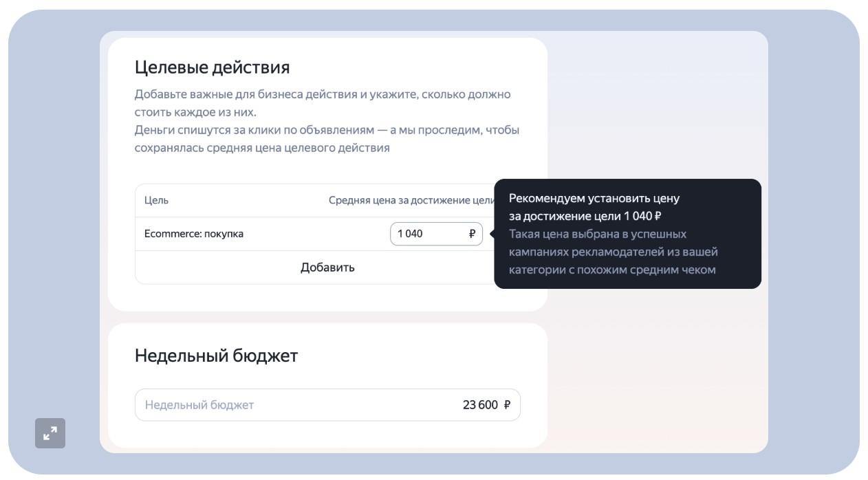Image resolution: width=868 pixels, height=480 pixels.
Task: Click the Рекомендуем установить цену tooltip title
Action: pos(594,198)
